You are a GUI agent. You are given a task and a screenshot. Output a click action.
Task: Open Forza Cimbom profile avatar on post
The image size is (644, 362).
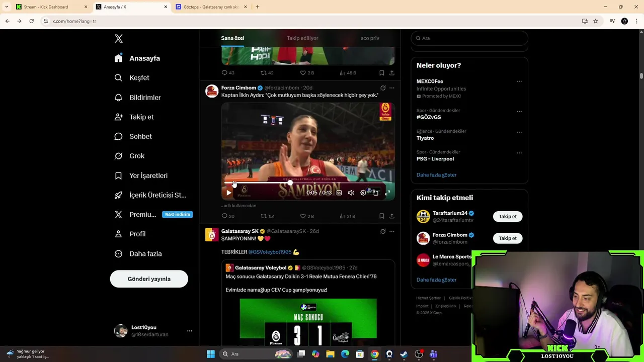pos(212,91)
